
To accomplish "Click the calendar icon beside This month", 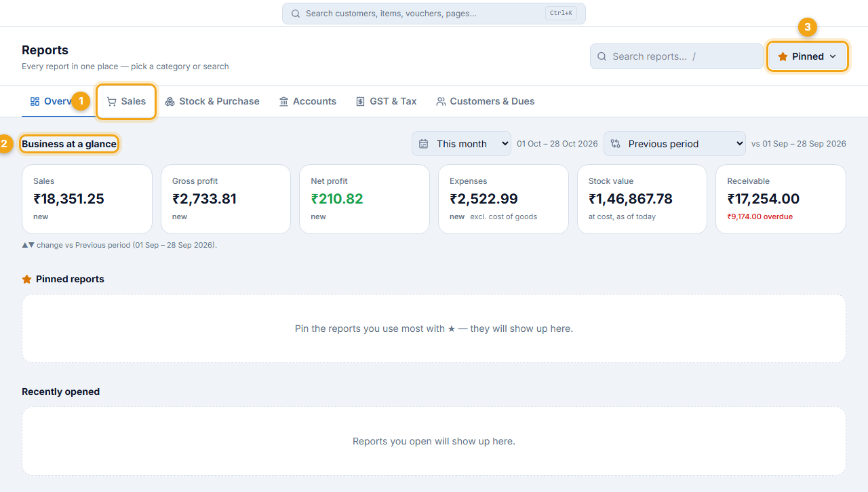I will coord(423,144).
